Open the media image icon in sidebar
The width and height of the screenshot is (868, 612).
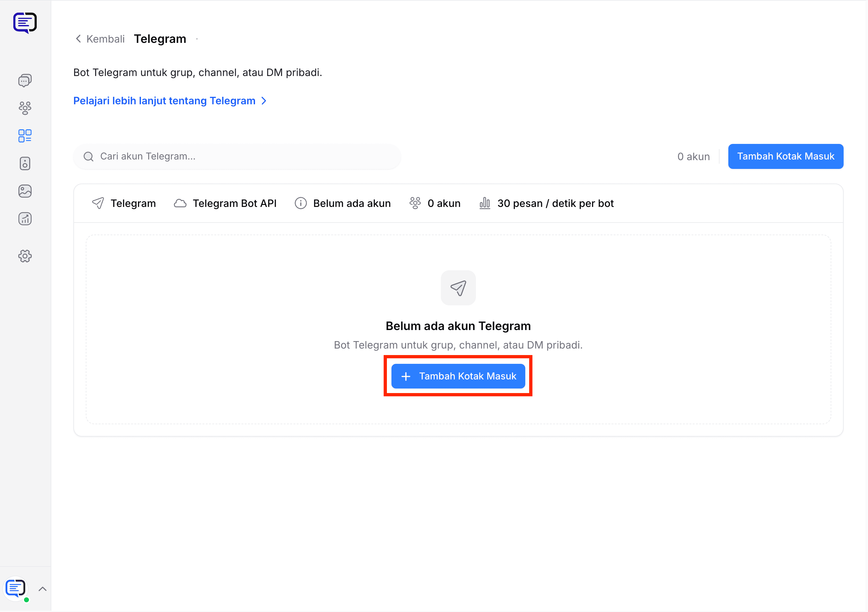tap(25, 191)
